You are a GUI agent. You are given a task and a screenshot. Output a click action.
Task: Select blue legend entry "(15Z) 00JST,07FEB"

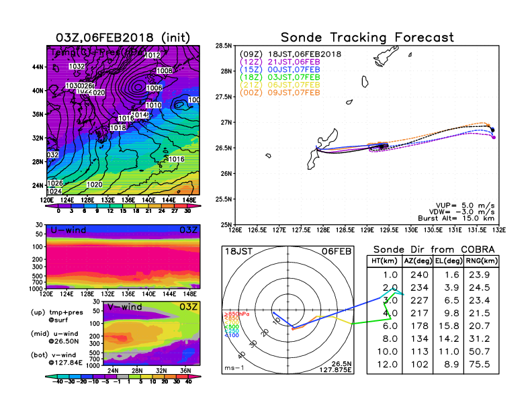click(x=280, y=70)
